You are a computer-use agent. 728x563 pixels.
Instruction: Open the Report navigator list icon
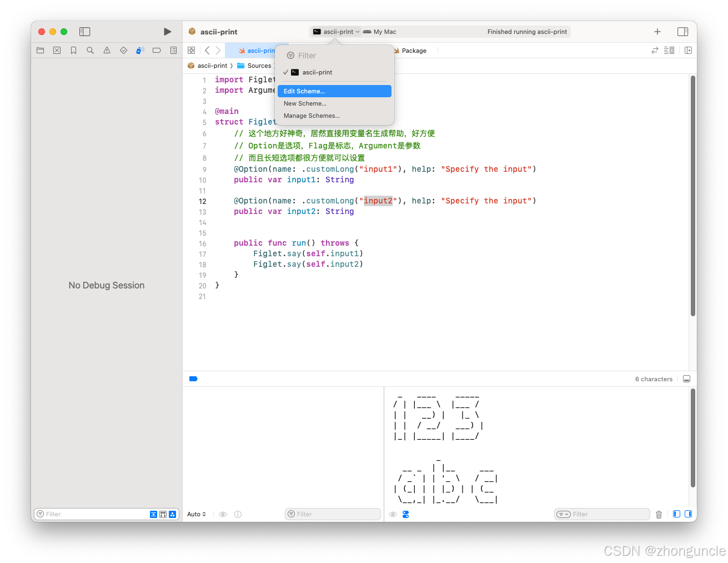[x=173, y=50]
